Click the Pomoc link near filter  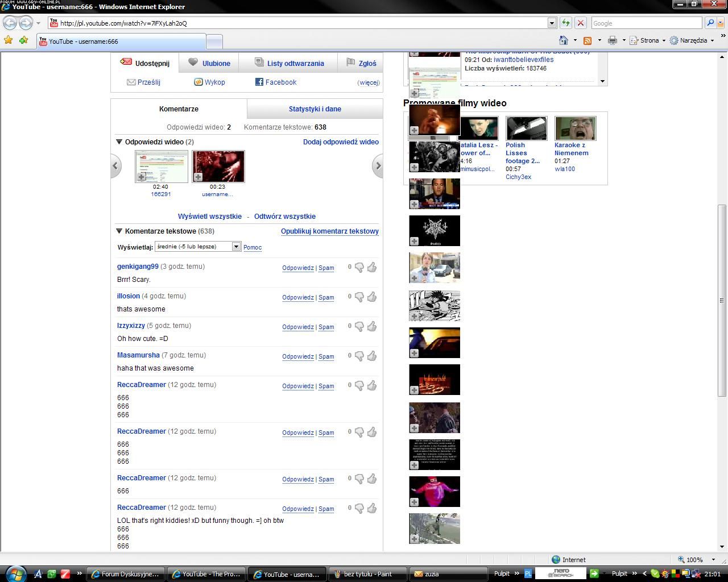(253, 247)
